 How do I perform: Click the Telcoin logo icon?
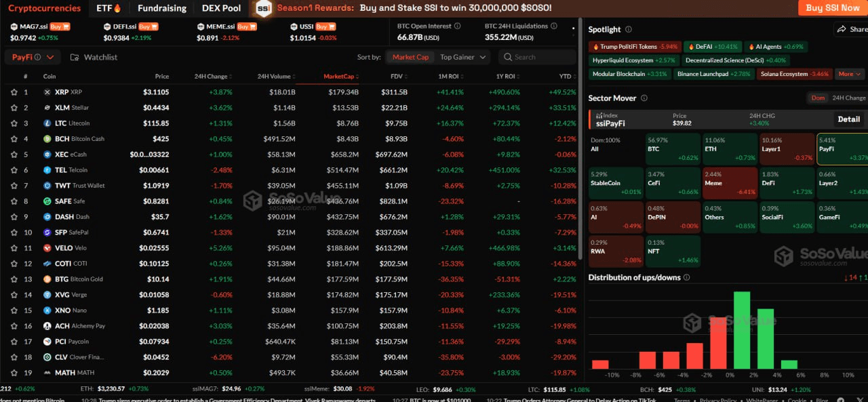coord(47,170)
